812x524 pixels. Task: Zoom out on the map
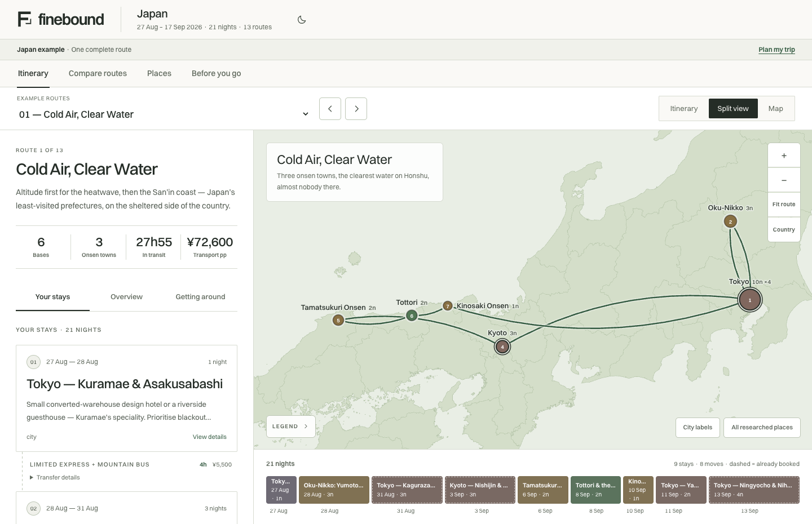pyautogui.click(x=784, y=180)
